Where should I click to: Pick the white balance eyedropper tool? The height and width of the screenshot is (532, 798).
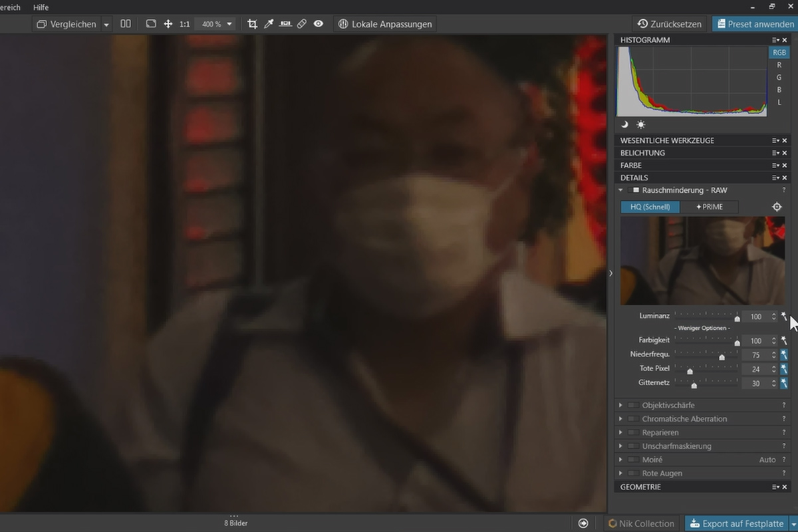click(269, 24)
